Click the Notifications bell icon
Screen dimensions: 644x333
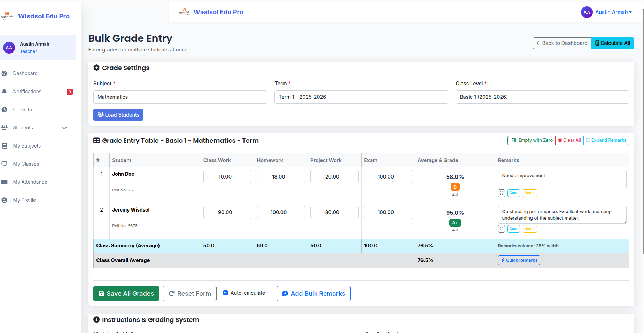click(5, 92)
